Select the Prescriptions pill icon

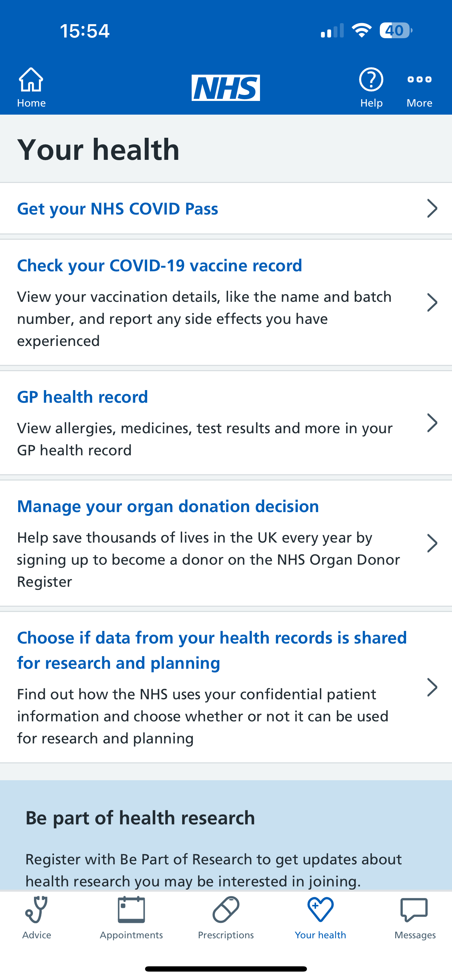226,910
